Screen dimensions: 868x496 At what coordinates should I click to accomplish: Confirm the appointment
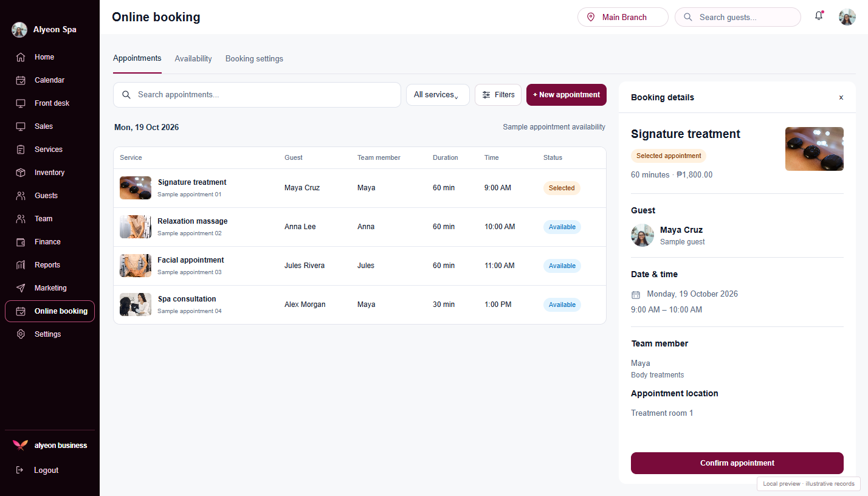point(737,463)
